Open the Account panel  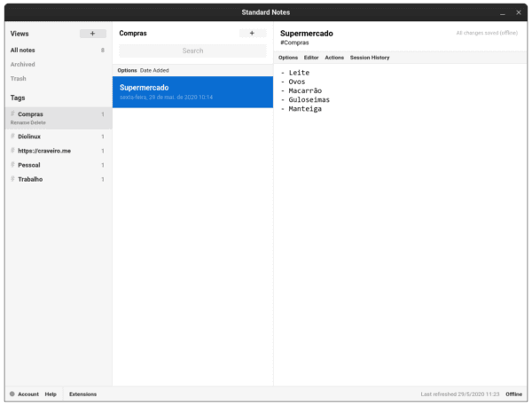point(28,394)
